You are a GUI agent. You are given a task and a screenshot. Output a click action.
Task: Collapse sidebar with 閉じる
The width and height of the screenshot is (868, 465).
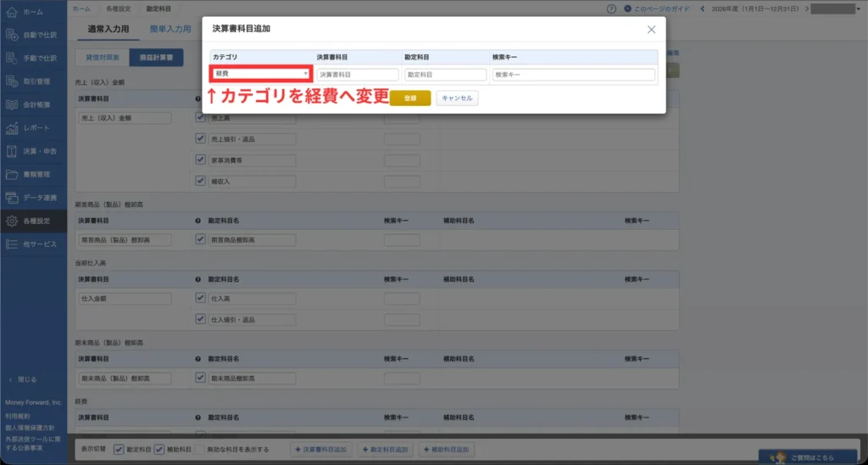23,379
